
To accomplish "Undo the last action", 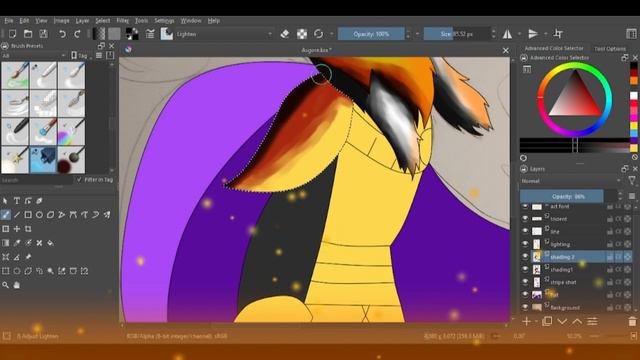I will coord(62,34).
